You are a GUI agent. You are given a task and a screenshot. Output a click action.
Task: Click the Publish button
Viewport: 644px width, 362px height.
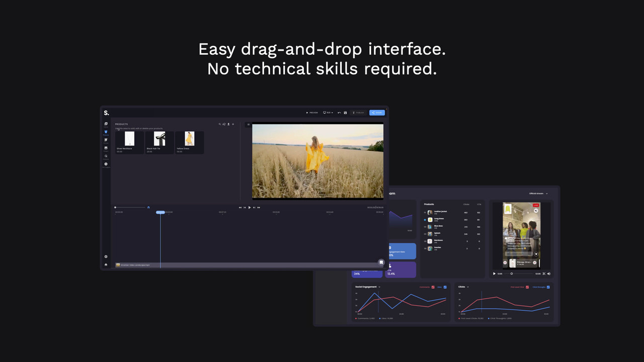click(359, 113)
